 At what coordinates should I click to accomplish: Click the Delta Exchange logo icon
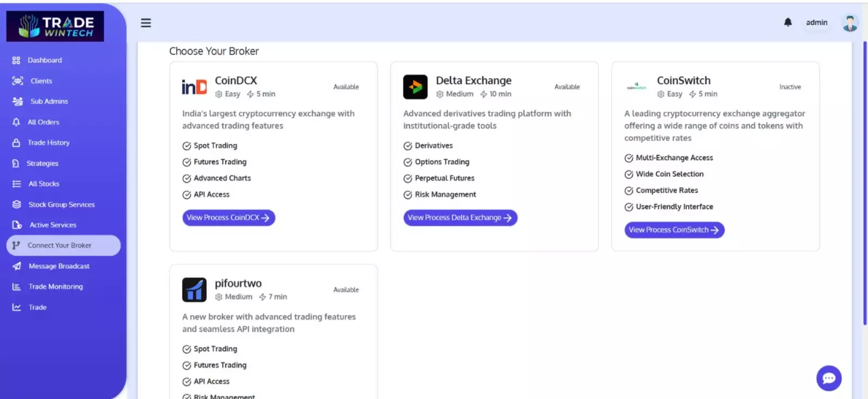pyautogui.click(x=415, y=87)
